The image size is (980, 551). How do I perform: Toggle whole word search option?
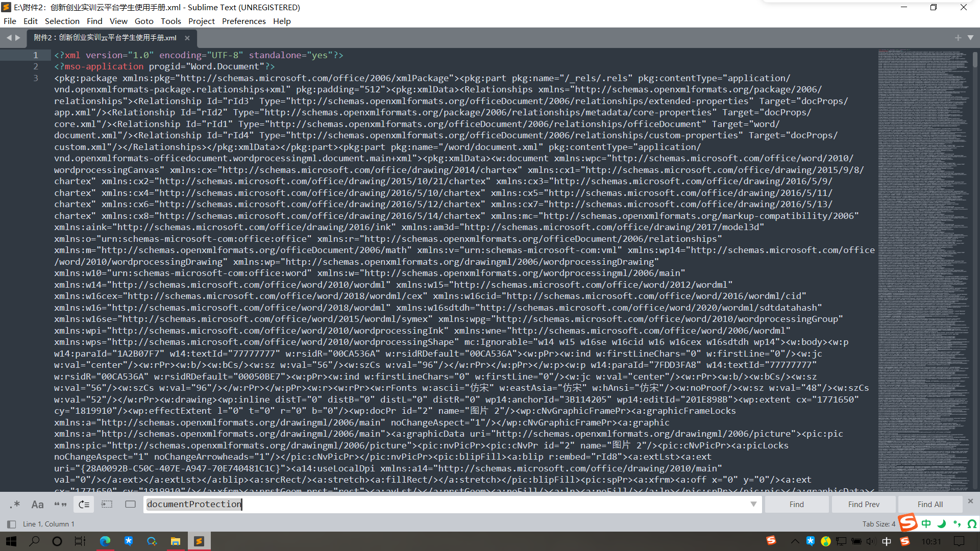(x=60, y=504)
